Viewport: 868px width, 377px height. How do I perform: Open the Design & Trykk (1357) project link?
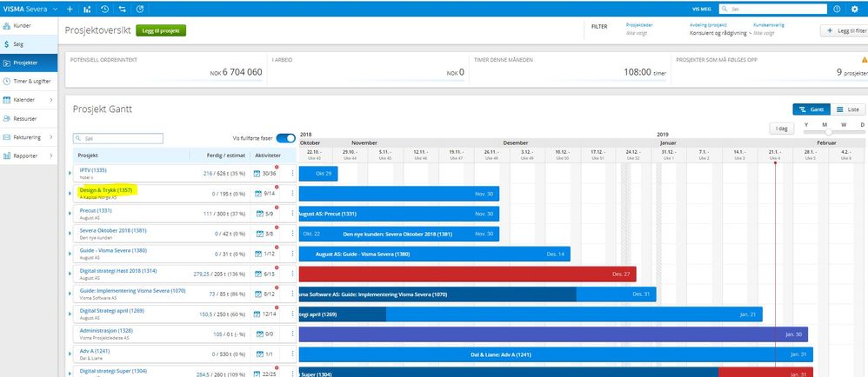click(106, 190)
